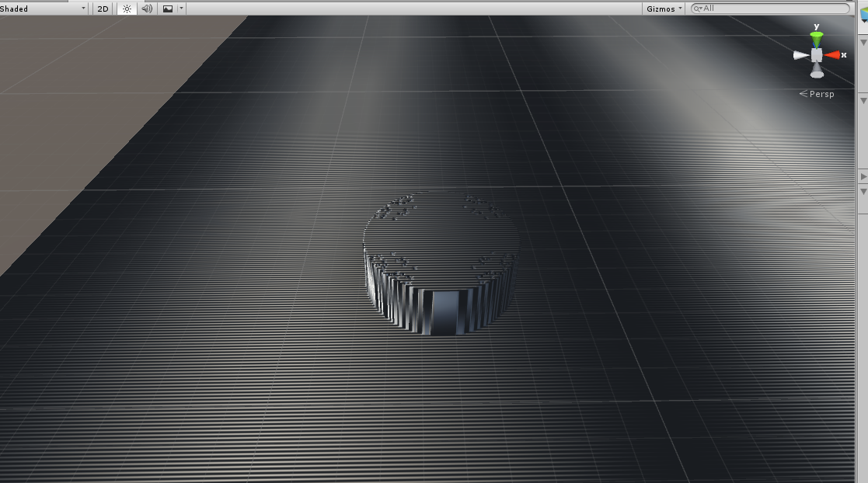This screenshot has height=483, width=868.
Task: Open the Gizmos dropdown menu
Action: tap(664, 9)
